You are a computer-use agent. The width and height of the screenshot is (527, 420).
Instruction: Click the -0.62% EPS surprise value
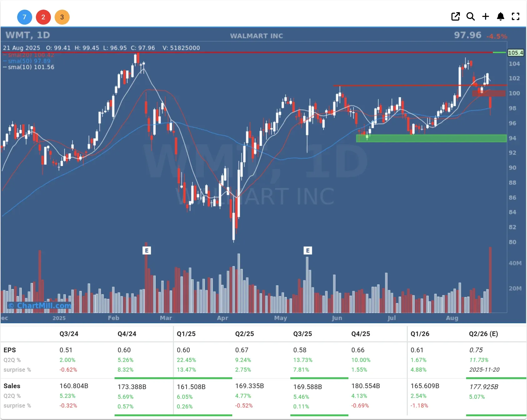68,370
